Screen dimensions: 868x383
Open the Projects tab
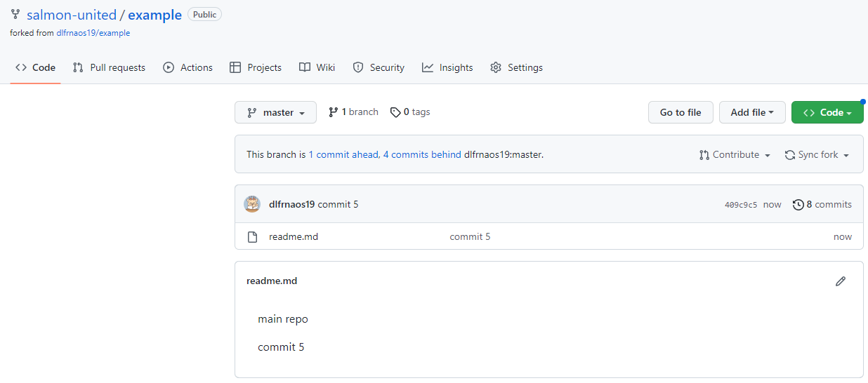coord(256,67)
